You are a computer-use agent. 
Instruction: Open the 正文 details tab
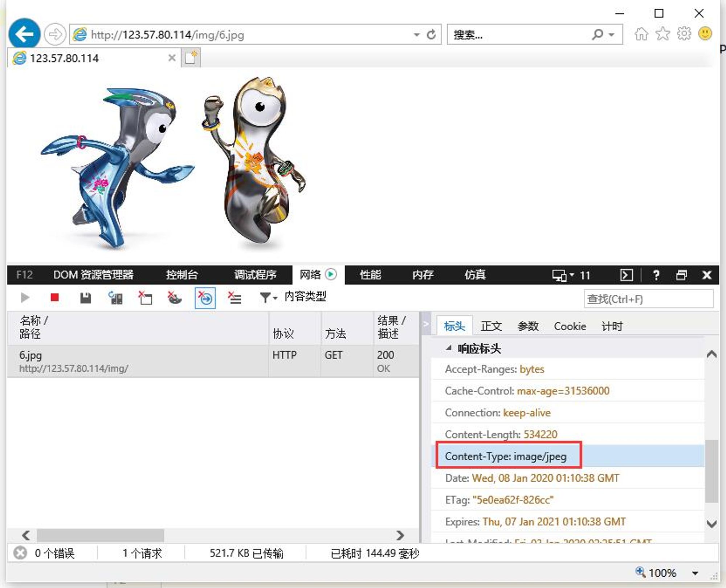pos(491,326)
